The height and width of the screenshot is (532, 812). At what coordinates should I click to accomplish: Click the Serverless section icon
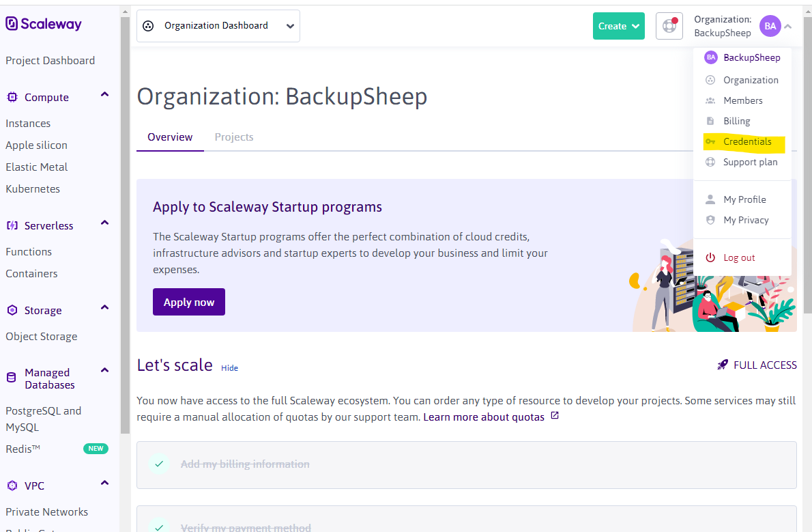pos(12,225)
